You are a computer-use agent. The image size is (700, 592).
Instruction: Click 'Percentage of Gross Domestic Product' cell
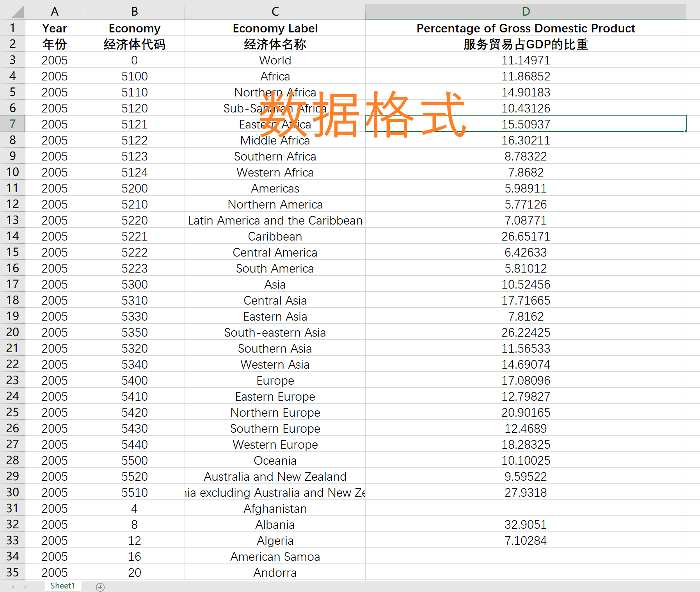526,28
